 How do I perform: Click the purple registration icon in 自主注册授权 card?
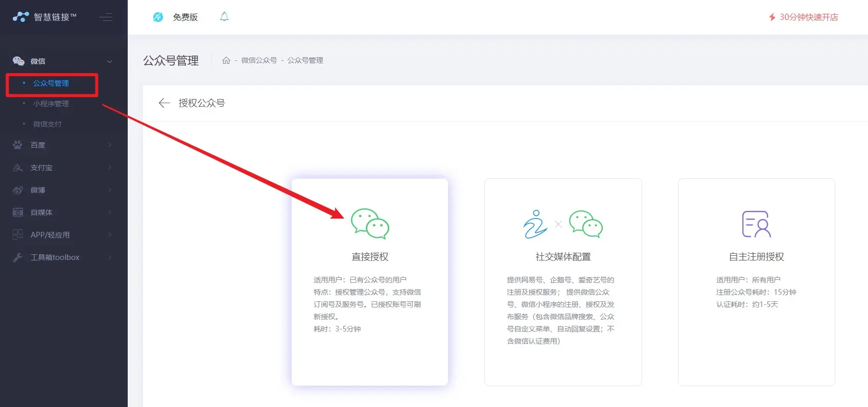pos(757,224)
